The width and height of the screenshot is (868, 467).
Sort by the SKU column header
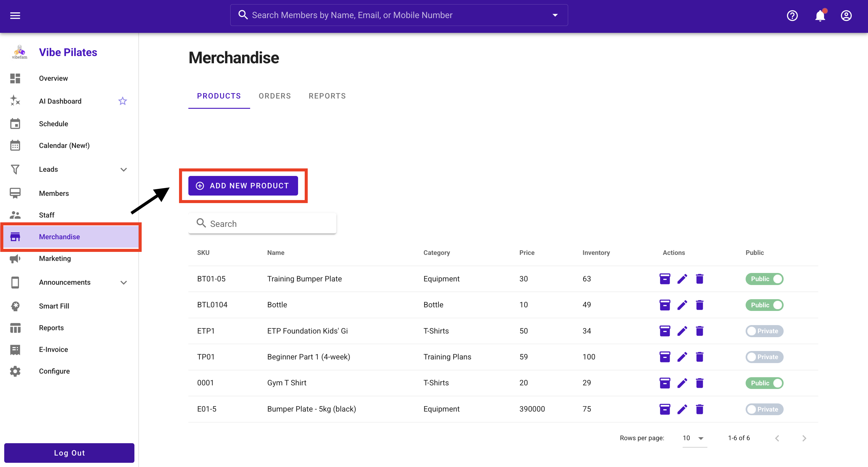203,253
